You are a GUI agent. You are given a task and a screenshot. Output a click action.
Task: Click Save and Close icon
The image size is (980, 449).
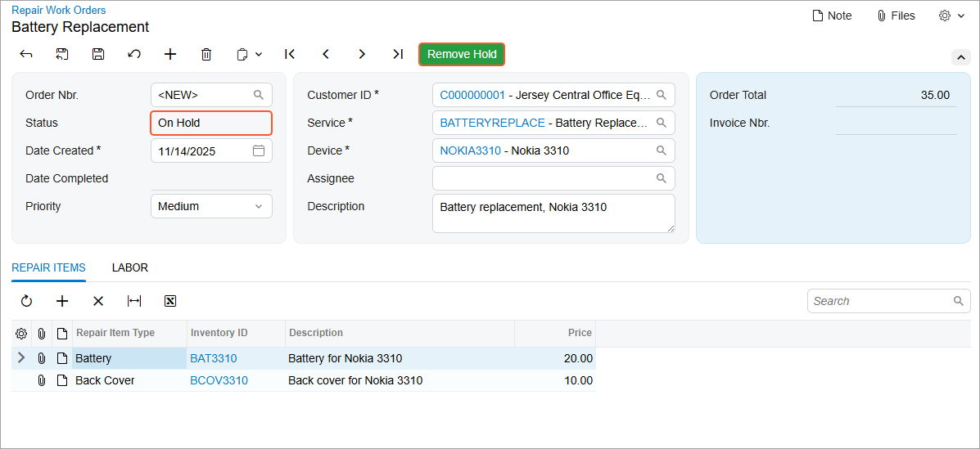tap(62, 54)
